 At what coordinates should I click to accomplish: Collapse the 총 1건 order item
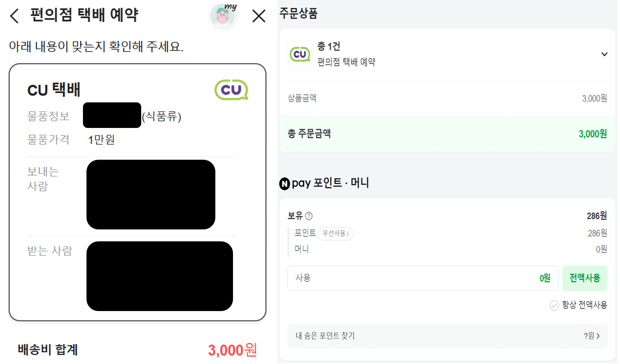pyautogui.click(x=605, y=53)
